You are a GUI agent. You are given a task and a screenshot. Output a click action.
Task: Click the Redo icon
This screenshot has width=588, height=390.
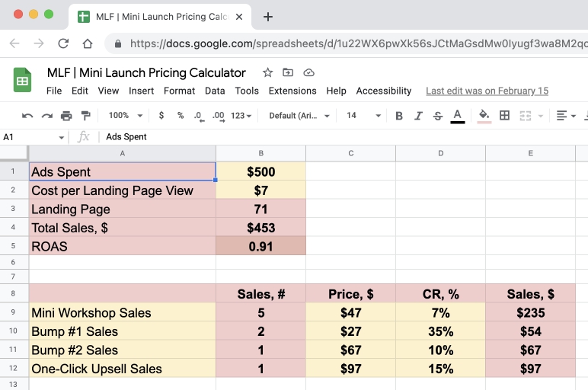coord(47,116)
